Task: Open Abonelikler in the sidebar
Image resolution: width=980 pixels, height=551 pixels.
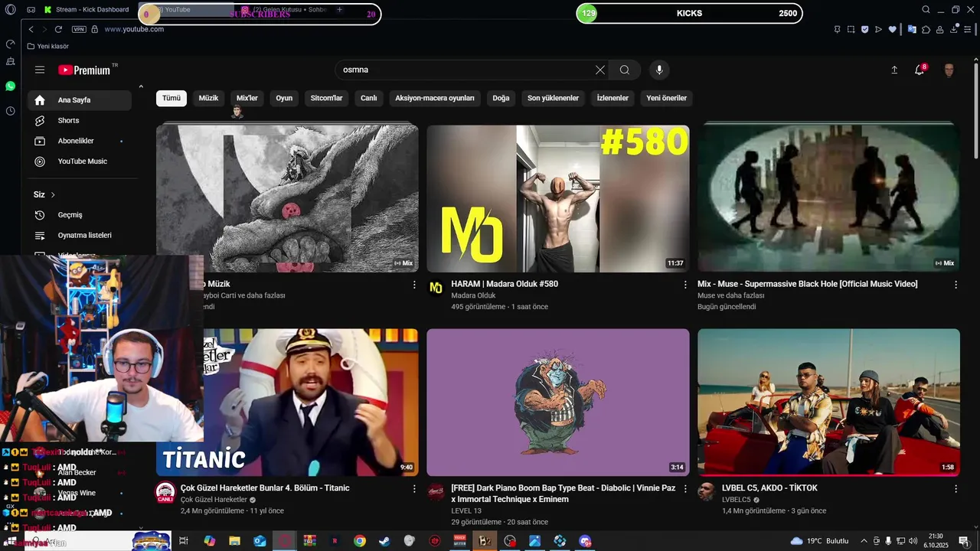Action: [80, 141]
